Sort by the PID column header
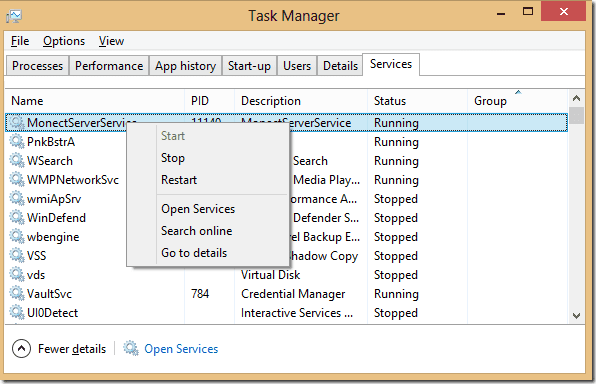596x384 pixels. 209,101
